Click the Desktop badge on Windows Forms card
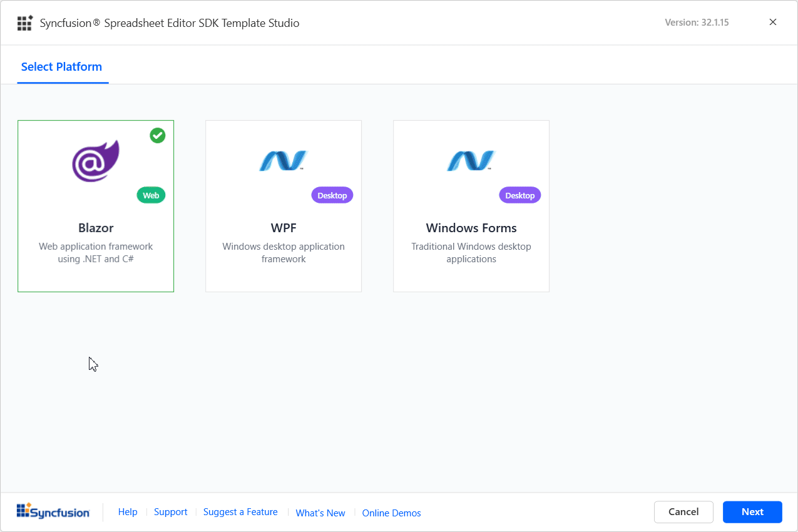Image resolution: width=798 pixels, height=532 pixels. [x=519, y=195]
